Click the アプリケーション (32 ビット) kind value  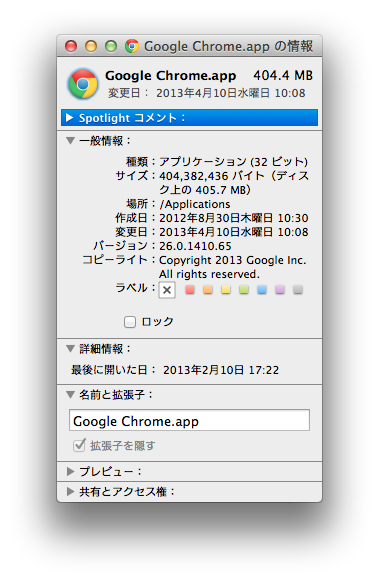tap(233, 162)
